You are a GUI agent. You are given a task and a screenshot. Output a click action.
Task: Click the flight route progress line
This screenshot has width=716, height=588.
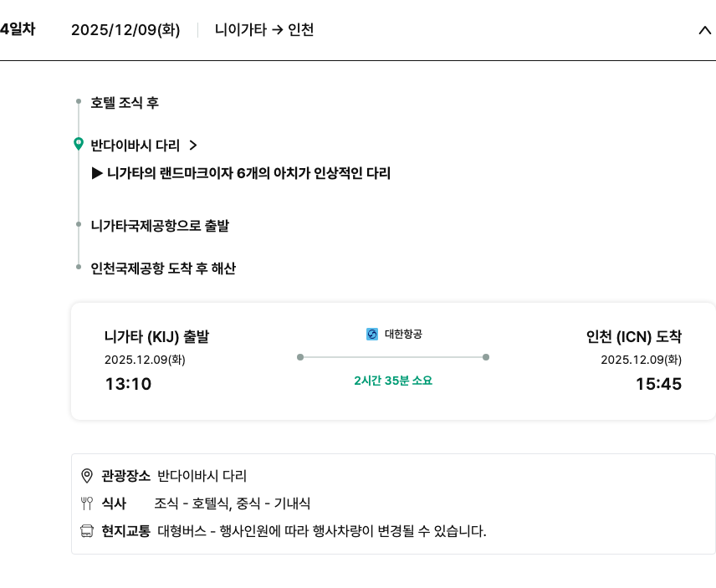(x=393, y=357)
